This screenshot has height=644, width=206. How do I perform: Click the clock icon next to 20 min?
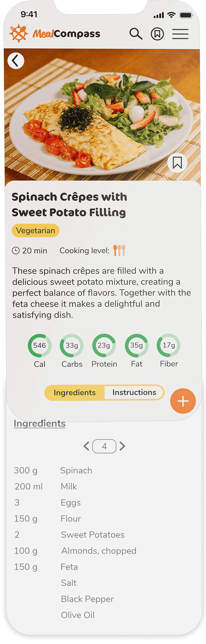16,250
